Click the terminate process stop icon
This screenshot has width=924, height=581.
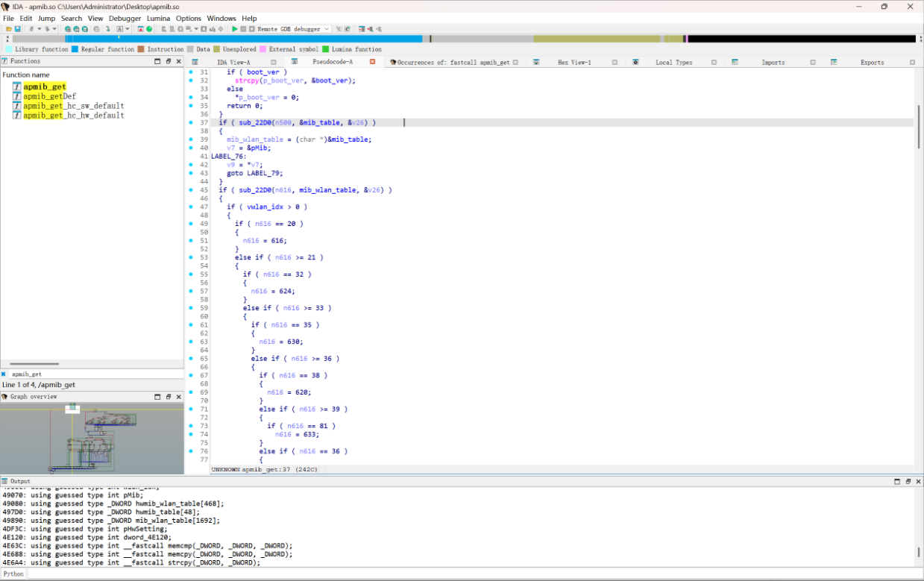pos(251,29)
